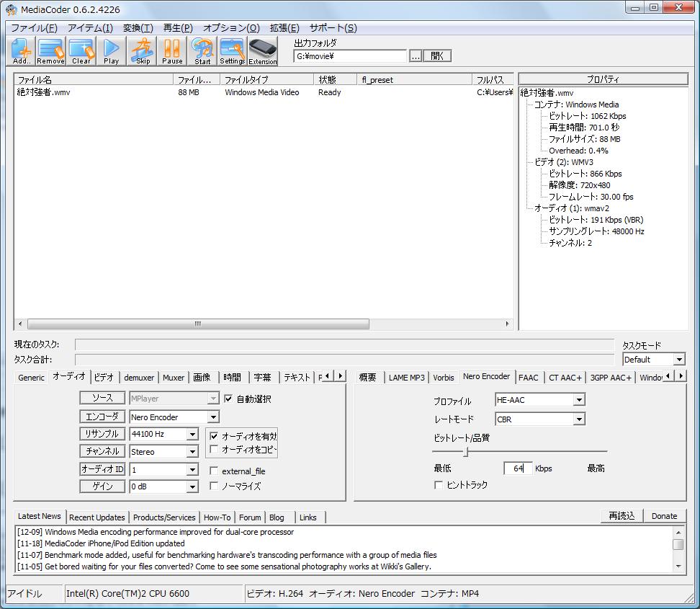The height and width of the screenshot is (609, 700).
Task: Open the オプション(O) menu
Action: (x=231, y=27)
